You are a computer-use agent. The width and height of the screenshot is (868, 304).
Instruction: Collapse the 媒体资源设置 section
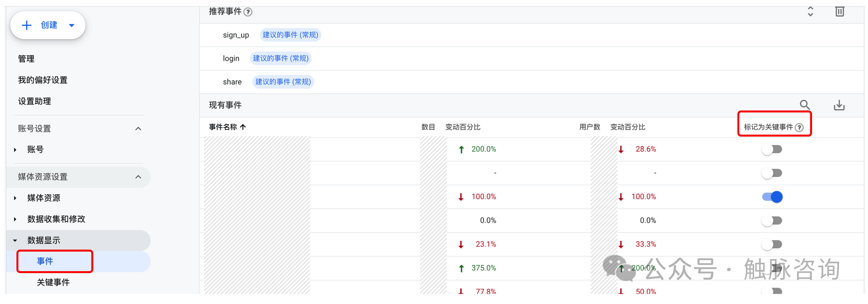(x=138, y=177)
